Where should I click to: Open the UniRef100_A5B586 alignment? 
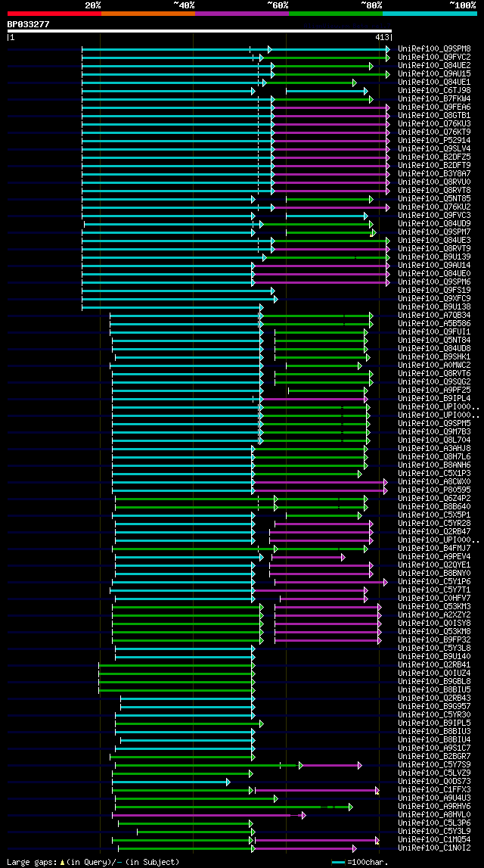point(434,323)
